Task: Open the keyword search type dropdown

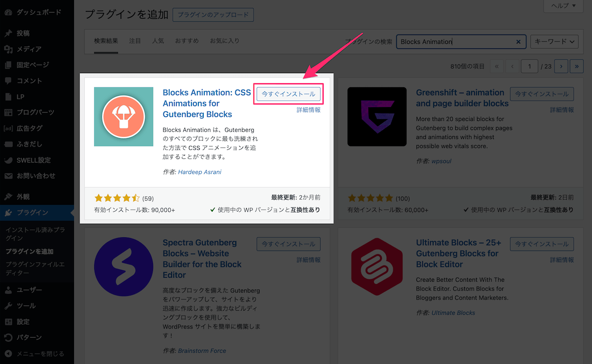Action: 554,42
